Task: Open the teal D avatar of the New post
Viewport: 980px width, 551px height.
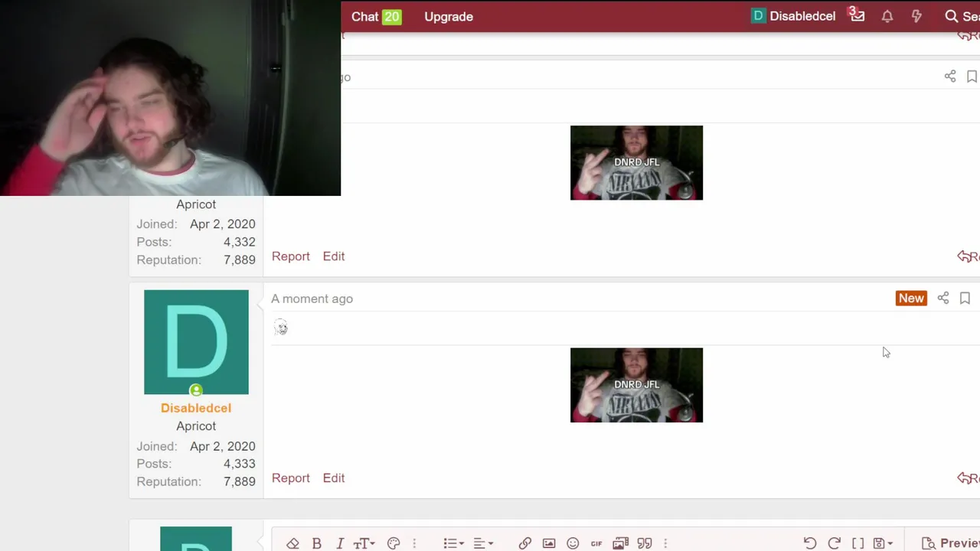Action: point(196,342)
